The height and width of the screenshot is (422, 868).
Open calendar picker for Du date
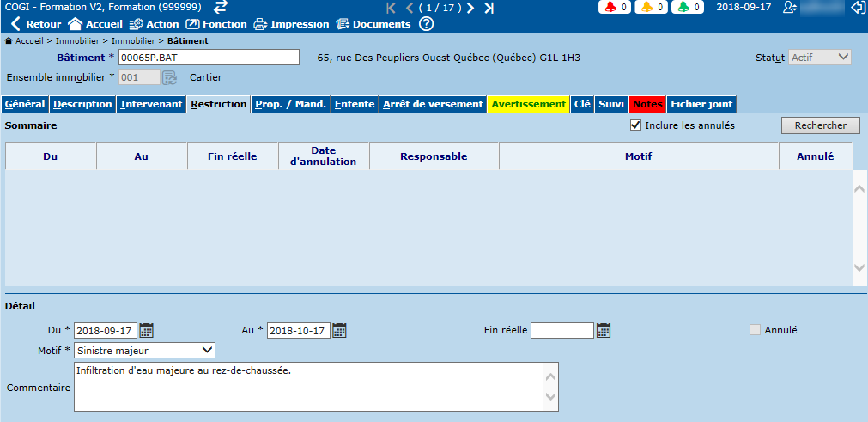click(x=147, y=330)
